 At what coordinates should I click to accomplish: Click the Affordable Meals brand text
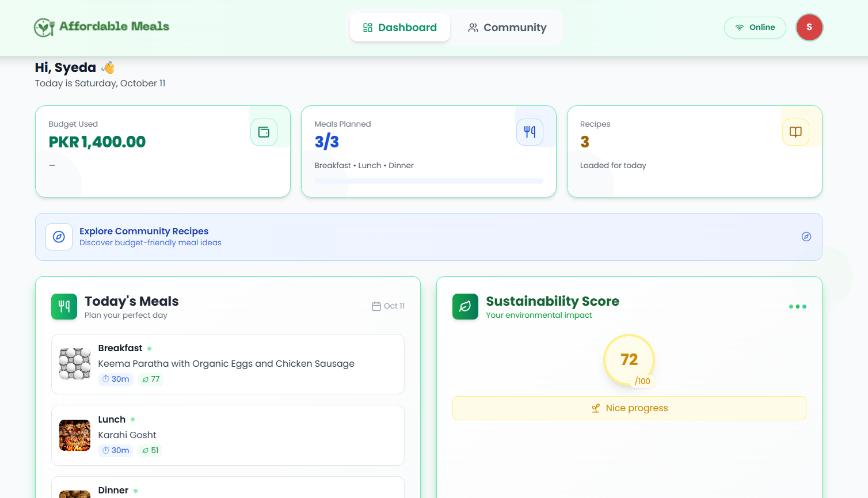[x=114, y=26]
